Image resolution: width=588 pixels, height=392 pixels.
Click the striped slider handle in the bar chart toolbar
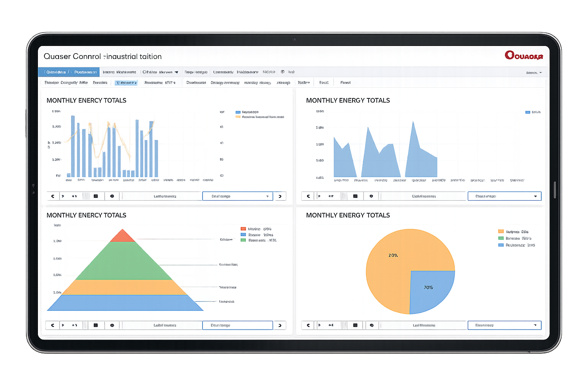tap(86, 196)
